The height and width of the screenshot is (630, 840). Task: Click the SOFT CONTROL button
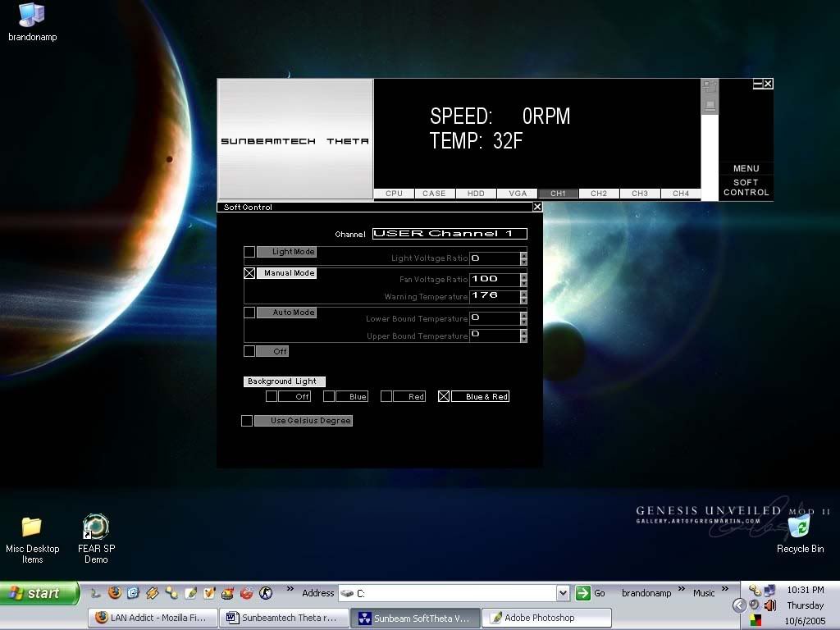point(746,188)
